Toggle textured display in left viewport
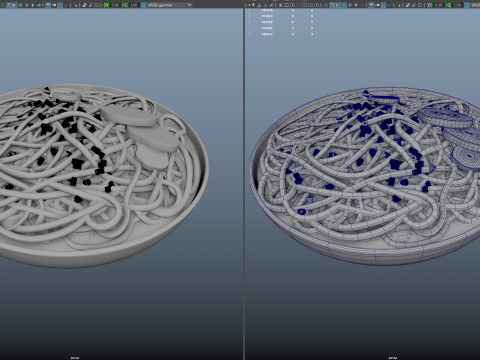Image resolution: width=480 pixels, height=360 pixels. click(27, 5)
